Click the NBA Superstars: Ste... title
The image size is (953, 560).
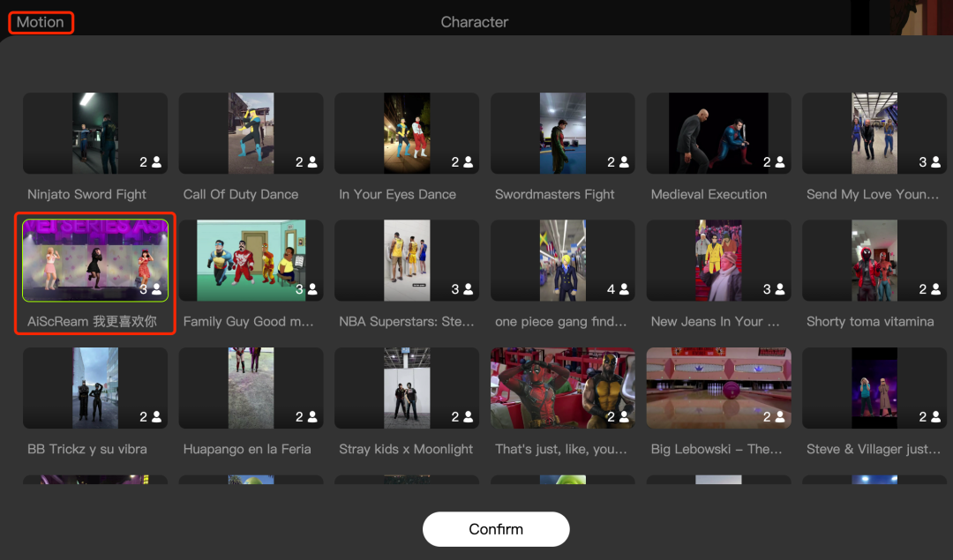coord(407,321)
